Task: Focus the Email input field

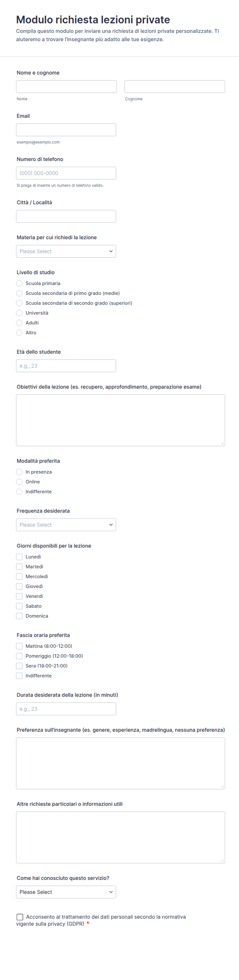Action: pos(66,130)
